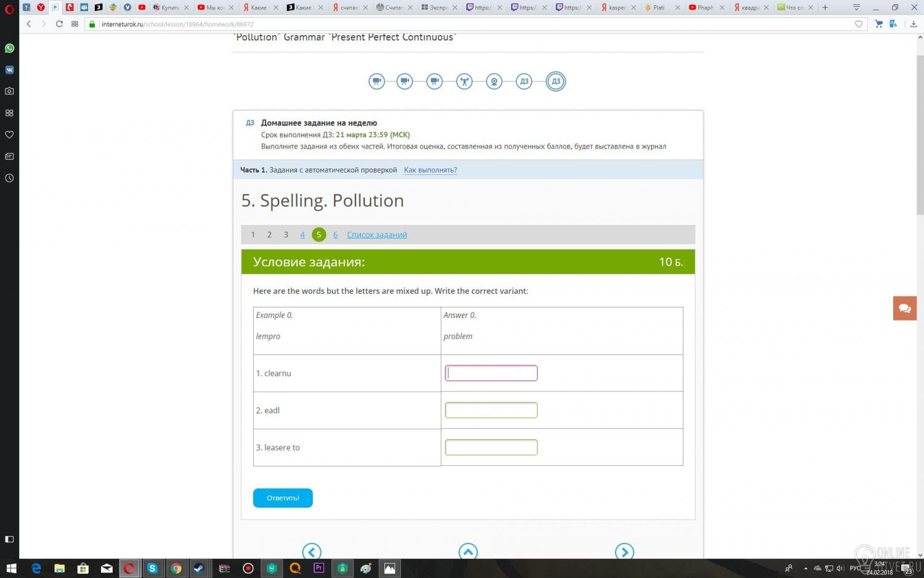Click the Как выполнять? help link

(431, 170)
